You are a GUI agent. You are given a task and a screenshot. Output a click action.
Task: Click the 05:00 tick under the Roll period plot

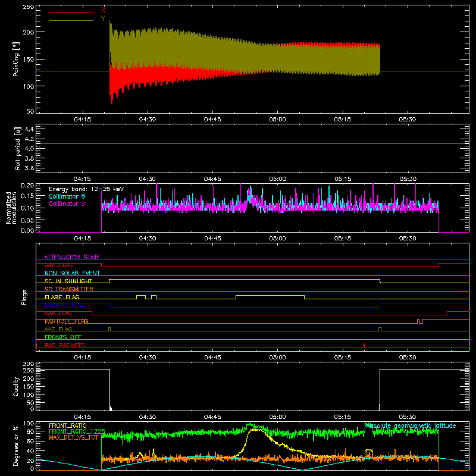click(x=277, y=179)
